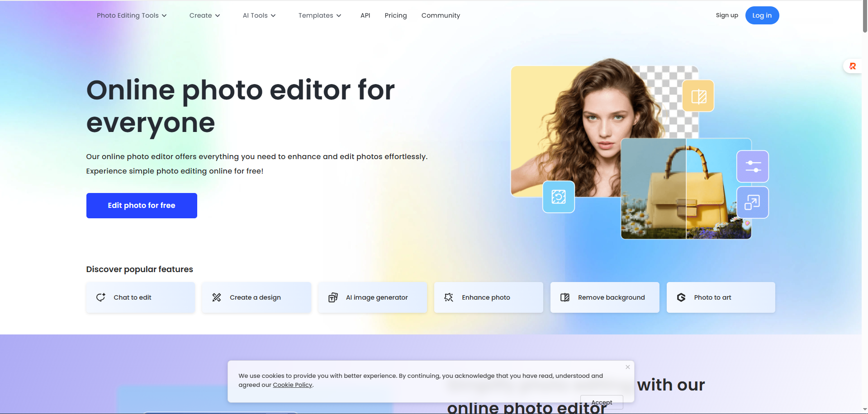Click the AI image generator icon
The height and width of the screenshot is (414, 868).
point(333,297)
